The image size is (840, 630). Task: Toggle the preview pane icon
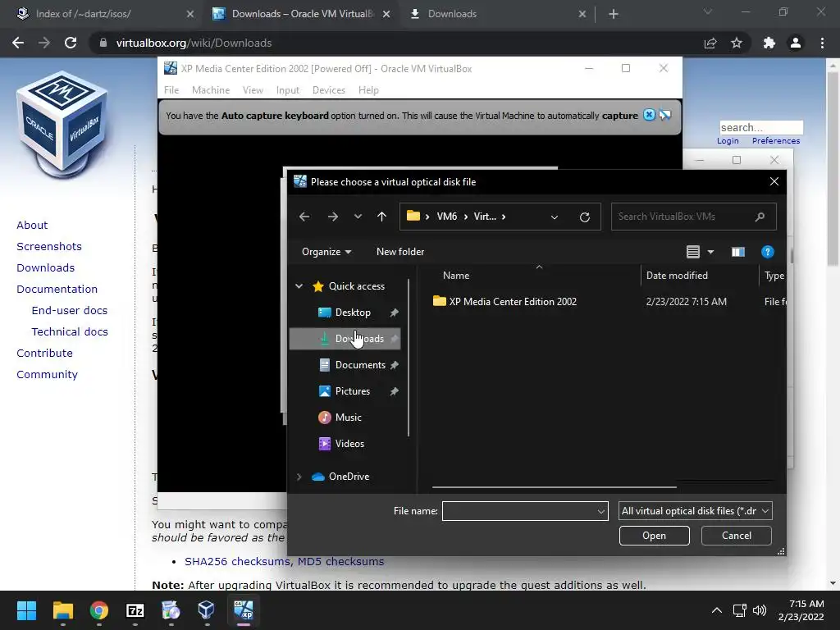pyautogui.click(x=738, y=252)
